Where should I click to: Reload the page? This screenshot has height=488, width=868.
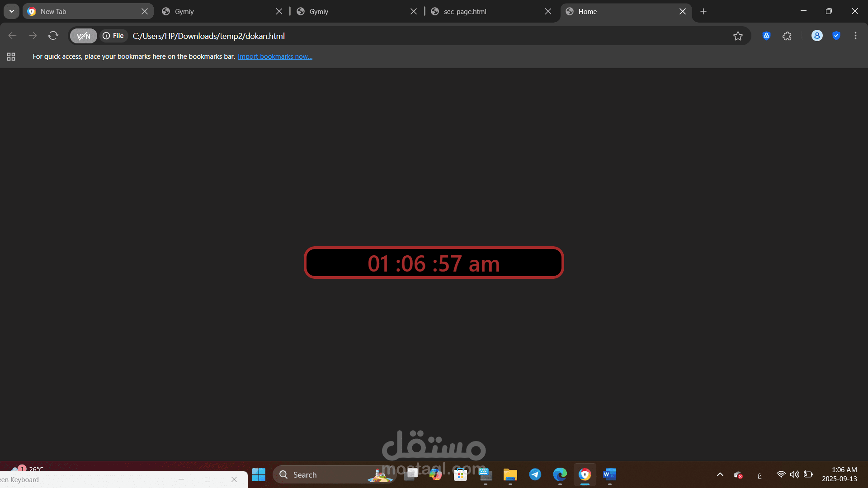pos(53,36)
